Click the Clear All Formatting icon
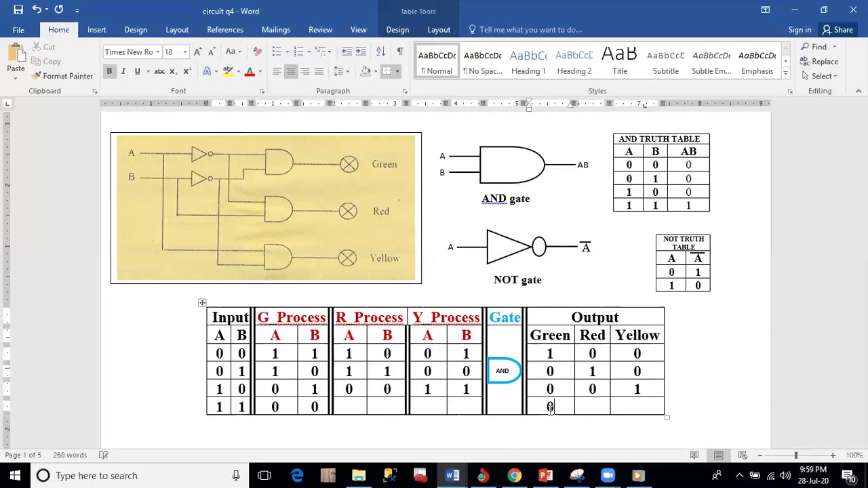Viewport: 868px width, 488px height. point(257,52)
